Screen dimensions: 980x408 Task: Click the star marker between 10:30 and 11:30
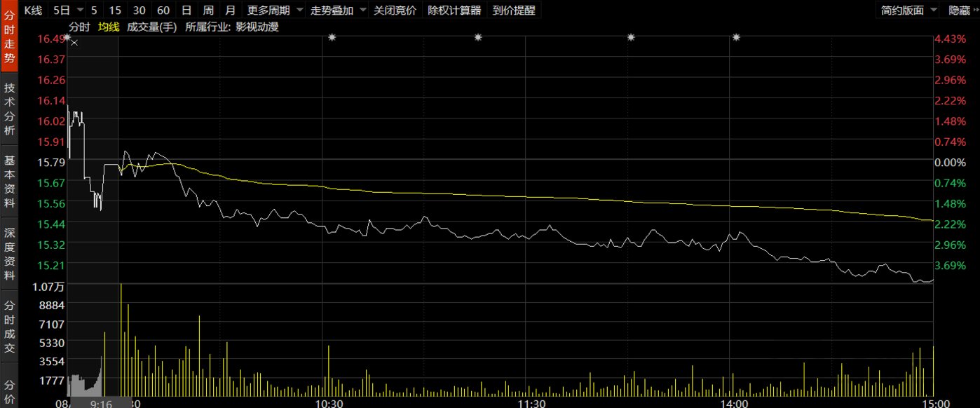479,37
